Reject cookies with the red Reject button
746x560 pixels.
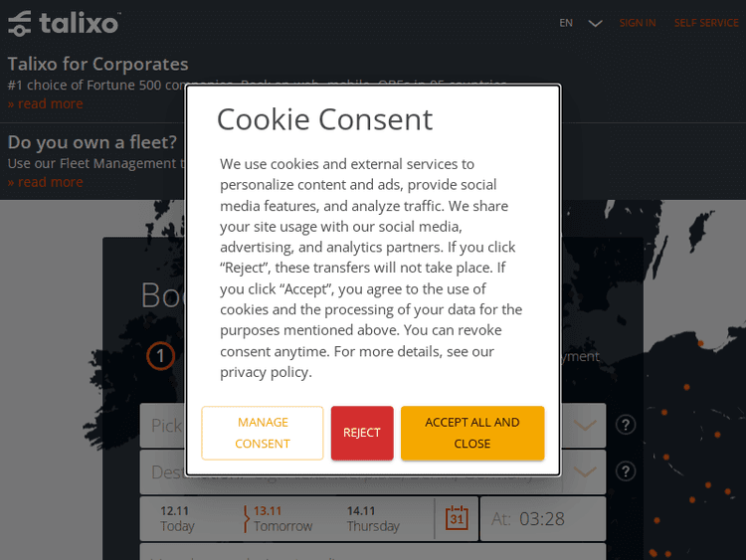362,433
